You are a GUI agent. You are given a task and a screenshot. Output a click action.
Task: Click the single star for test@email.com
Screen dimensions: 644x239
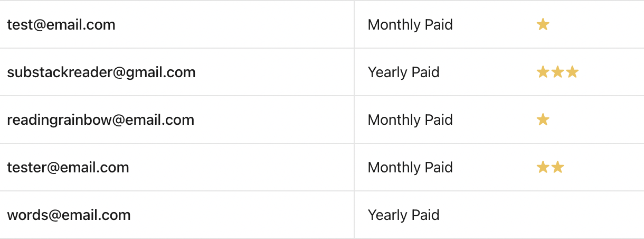click(x=543, y=24)
